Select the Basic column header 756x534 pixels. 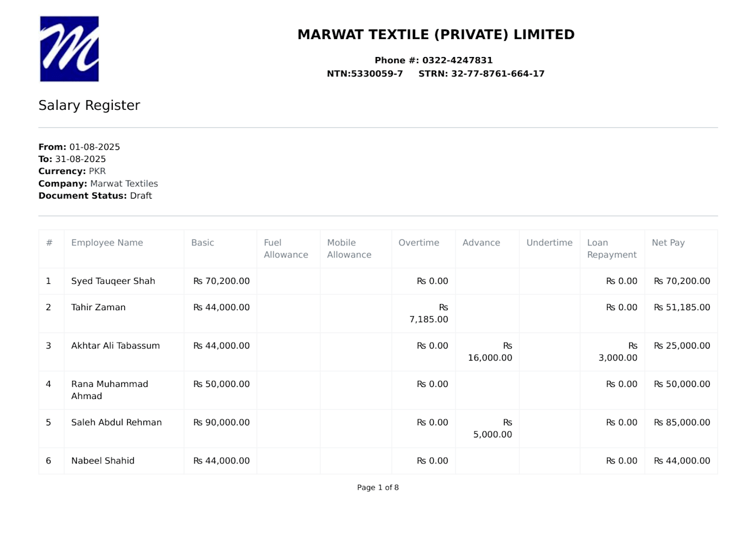click(202, 243)
